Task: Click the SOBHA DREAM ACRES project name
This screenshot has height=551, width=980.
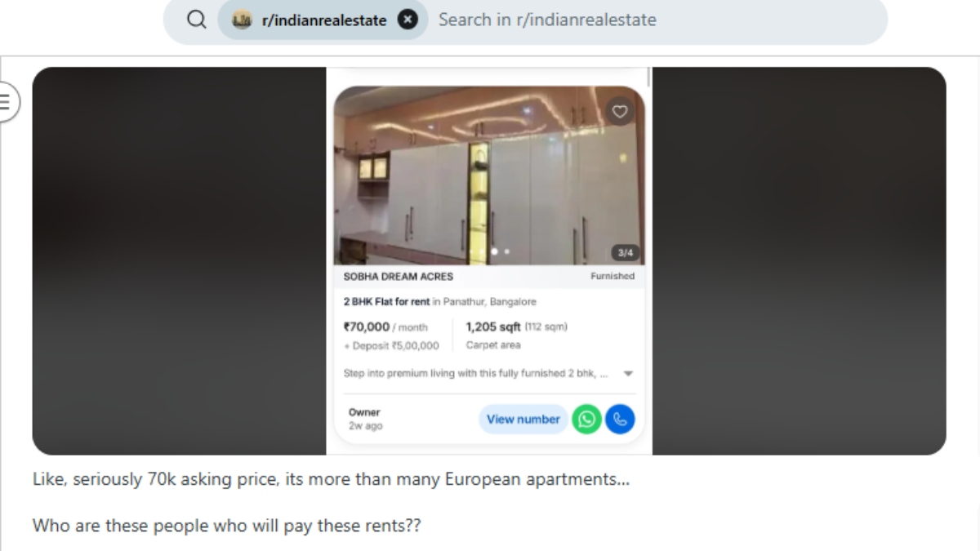Action: pos(398,277)
